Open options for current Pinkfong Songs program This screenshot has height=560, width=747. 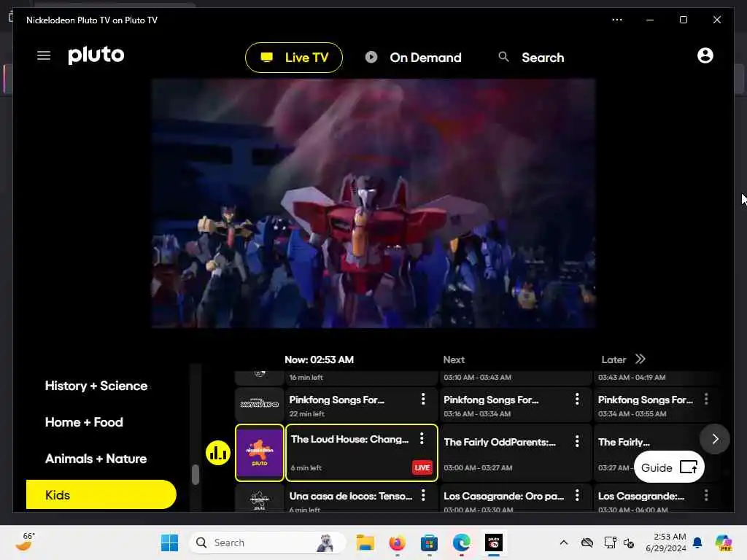[x=423, y=399]
